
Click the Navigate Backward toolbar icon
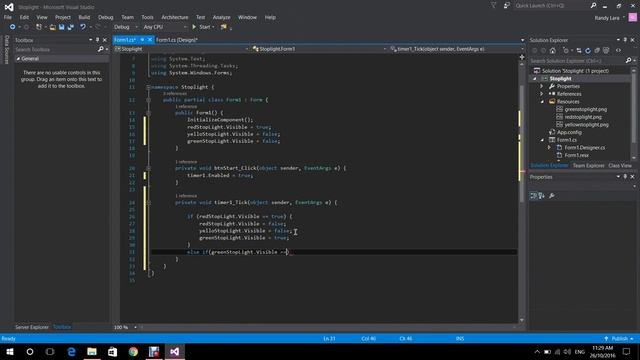(x=12, y=27)
